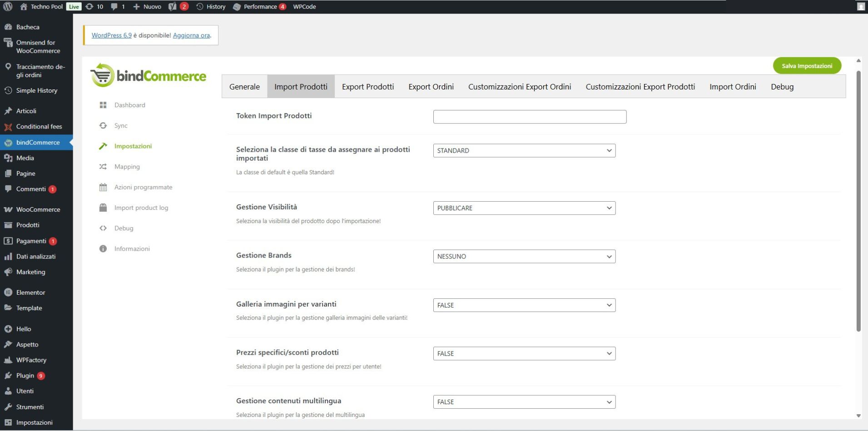Expand the tax class STANDARD dropdown
Viewport: 868px width, 431px height.
[x=524, y=151]
